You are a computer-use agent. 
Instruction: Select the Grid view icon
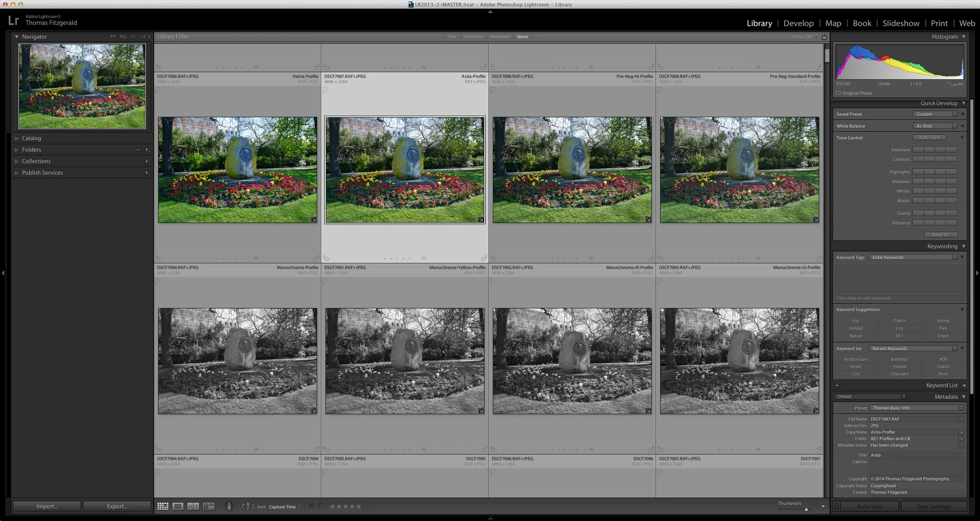click(162, 506)
